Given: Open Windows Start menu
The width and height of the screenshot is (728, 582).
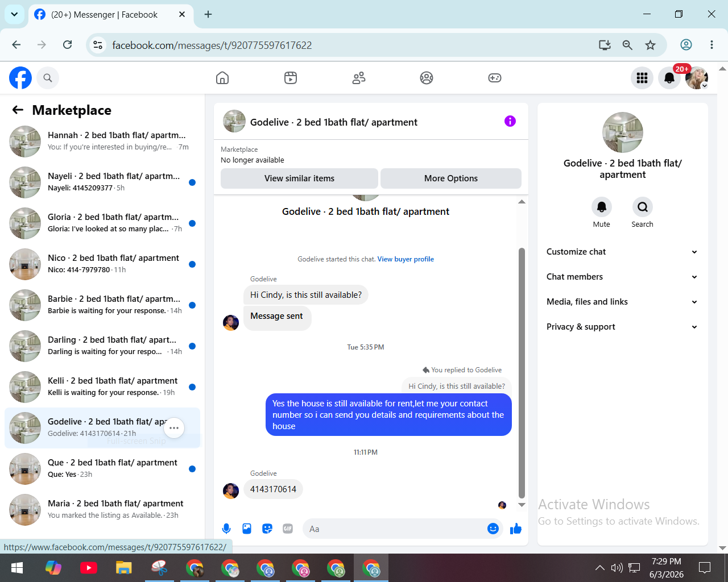Looking at the screenshot, I should 17,568.
